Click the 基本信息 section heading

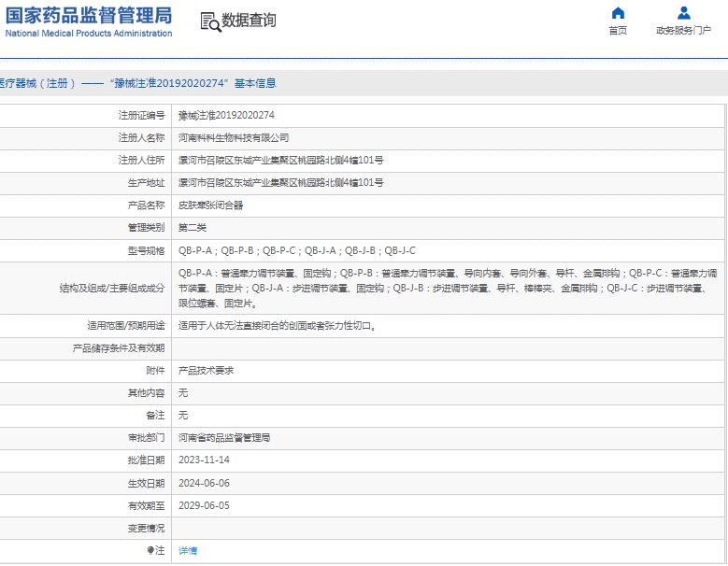point(255,83)
